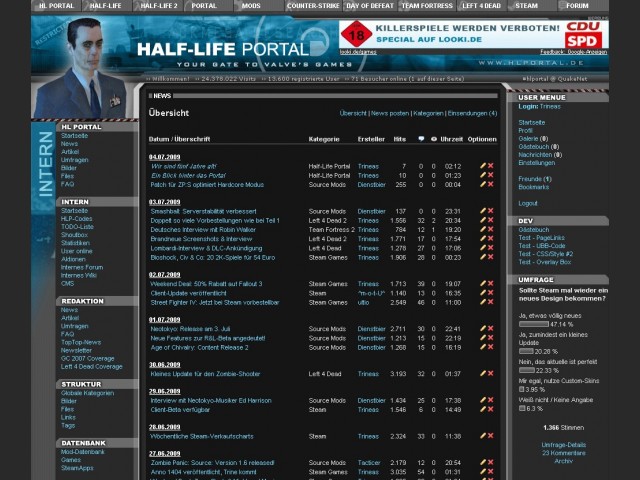Screen dimensions: 640x480
Task: Delete 'Neotokyo: Release am 3. Juli' entry
Action: (491, 329)
